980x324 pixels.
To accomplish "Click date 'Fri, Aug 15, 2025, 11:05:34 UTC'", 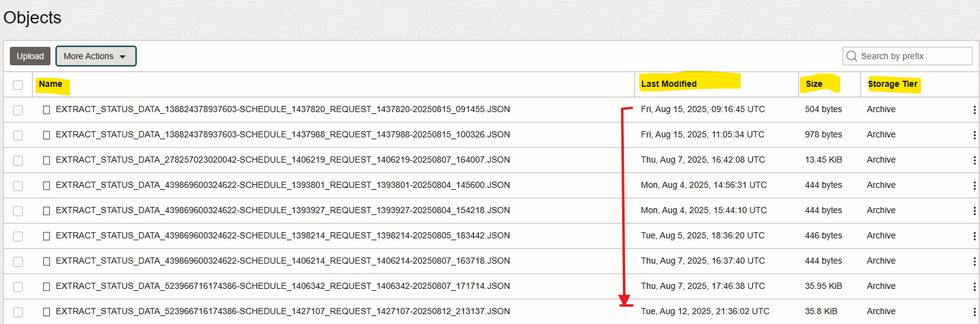I will [703, 134].
